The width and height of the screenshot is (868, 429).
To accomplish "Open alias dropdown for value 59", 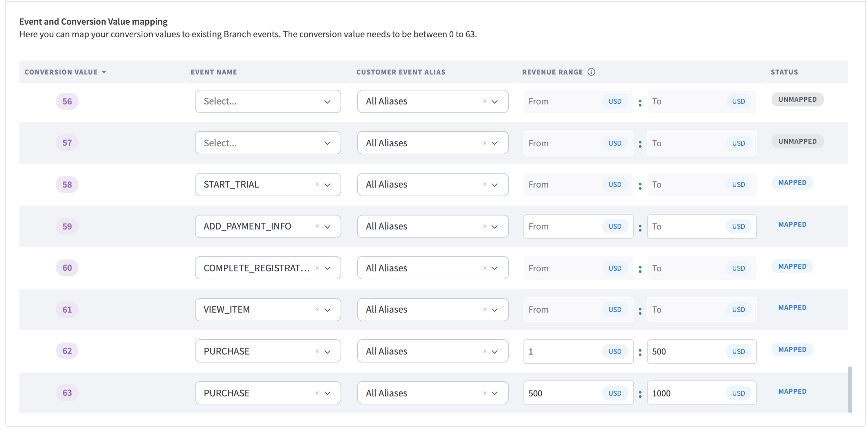I will point(495,226).
